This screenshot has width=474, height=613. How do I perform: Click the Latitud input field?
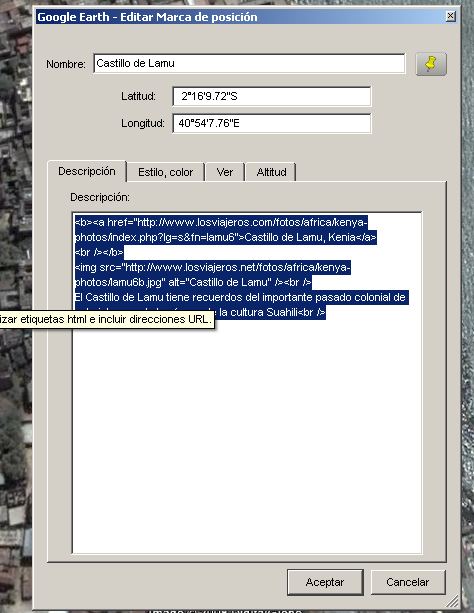click(x=271, y=96)
